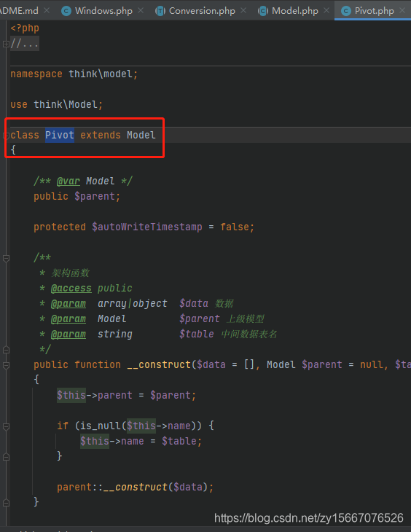Click the folded '//...' placeholder text
Screen dimensions: 411x532
pos(25,44)
